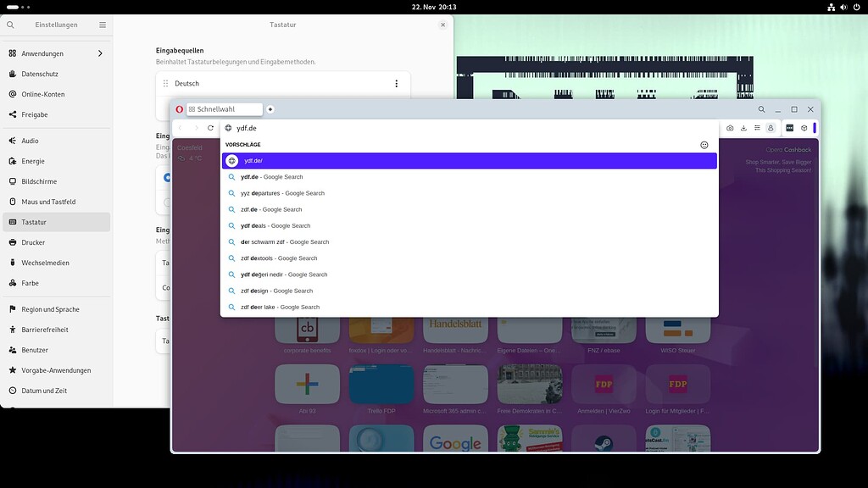
Task: Open Farbe settings
Action: coord(57,283)
